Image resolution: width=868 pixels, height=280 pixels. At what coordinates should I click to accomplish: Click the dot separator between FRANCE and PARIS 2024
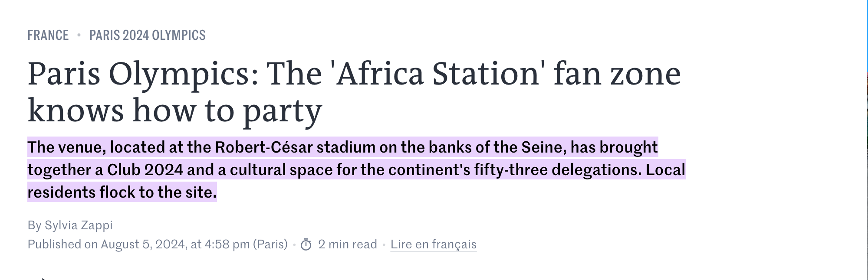coord(79,35)
